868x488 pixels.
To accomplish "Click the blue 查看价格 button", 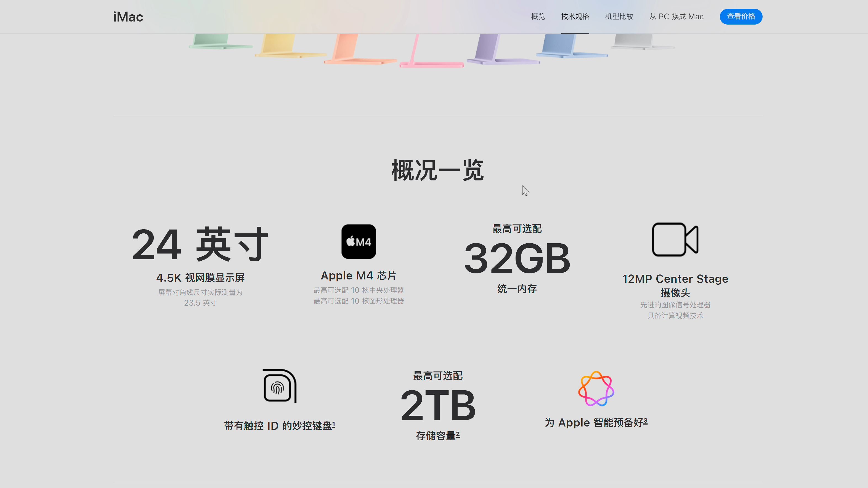I will click(x=741, y=17).
